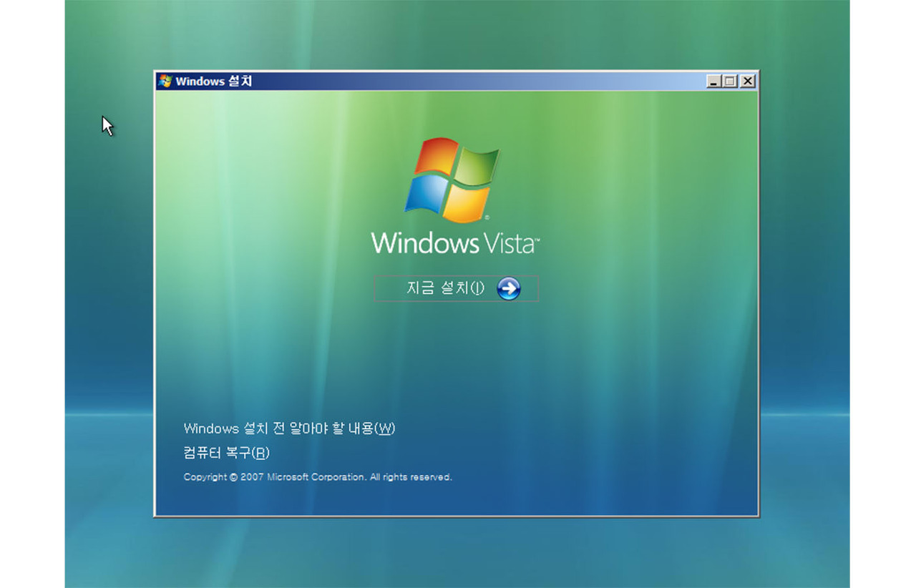Open the 'Windows 설치 전 알아야 할 내용' link
The width and height of the screenshot is (916, 588).
coord(289,428)
